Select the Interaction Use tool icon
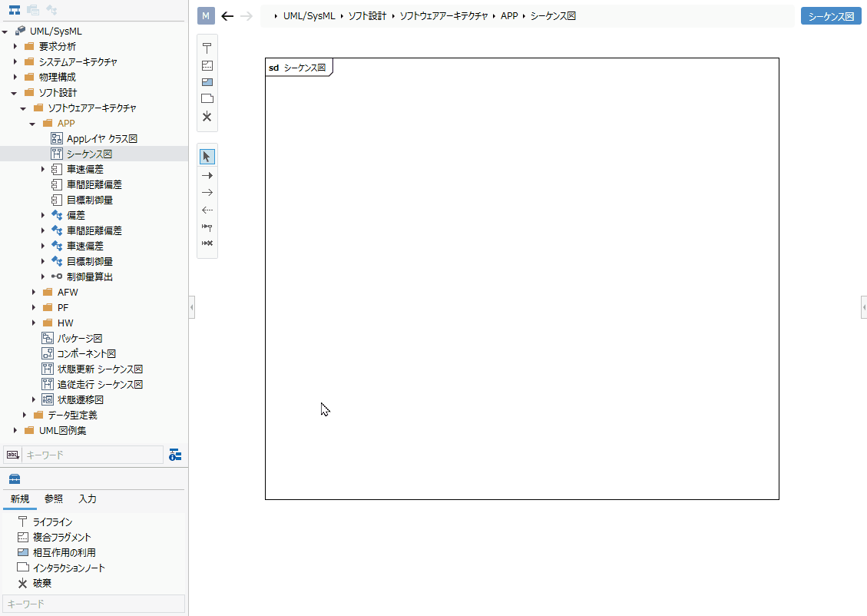This screenshot has width=867, height=616. (x=207, y=82)
